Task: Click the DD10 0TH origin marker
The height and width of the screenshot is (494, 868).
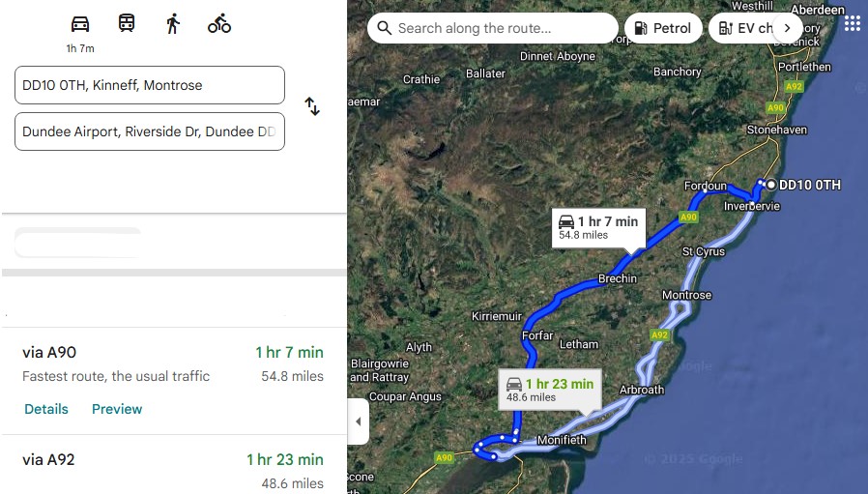Action: pos(771,184)
